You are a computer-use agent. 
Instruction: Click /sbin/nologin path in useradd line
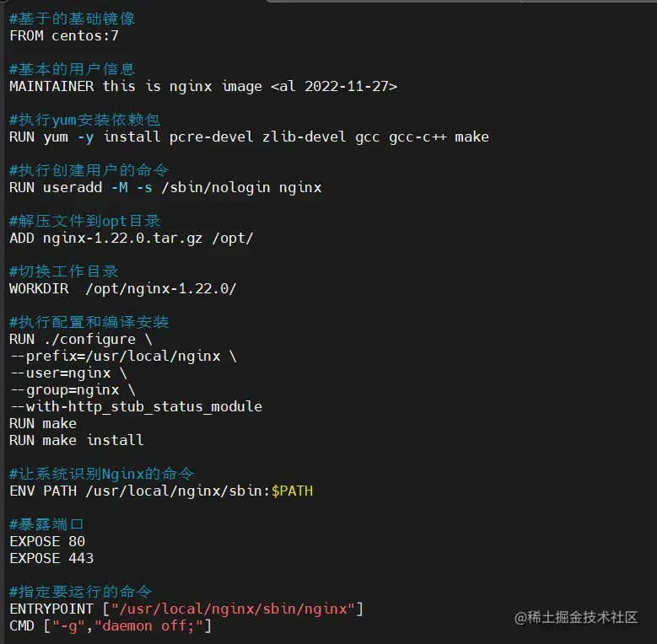pyautogui.click(x=216, y=188)
